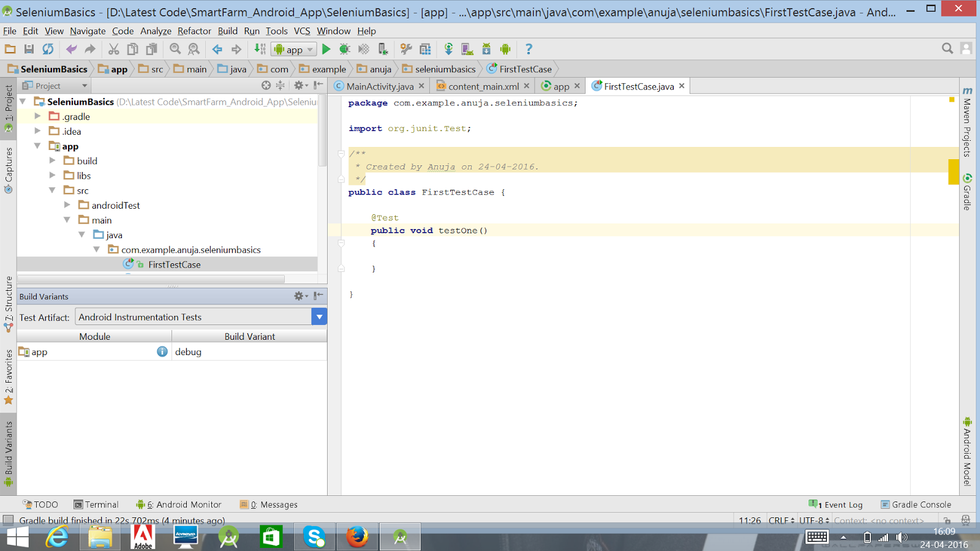Viewport: 980px width, 551px height.
Task: Open the VCS menu
Action: 302,31
